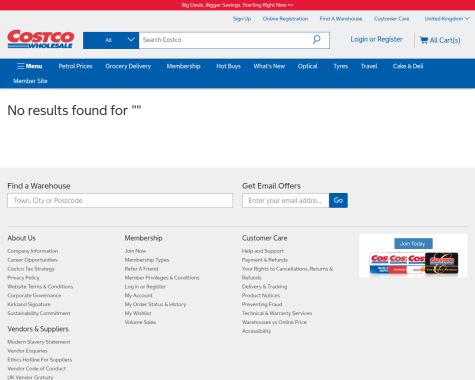Open Member Privileges & Conditions

click(162, 278)
